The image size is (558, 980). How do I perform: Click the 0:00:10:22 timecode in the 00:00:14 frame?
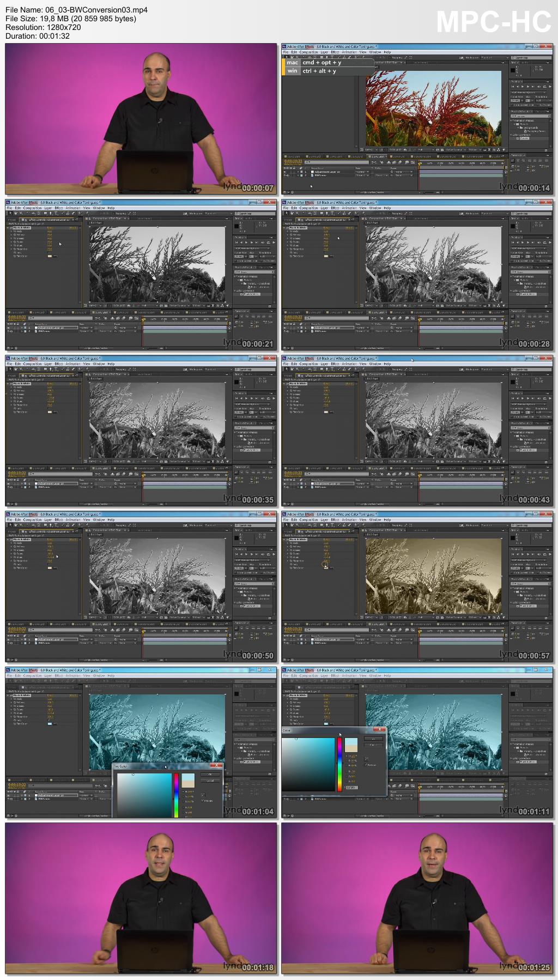tap(293, 161)
